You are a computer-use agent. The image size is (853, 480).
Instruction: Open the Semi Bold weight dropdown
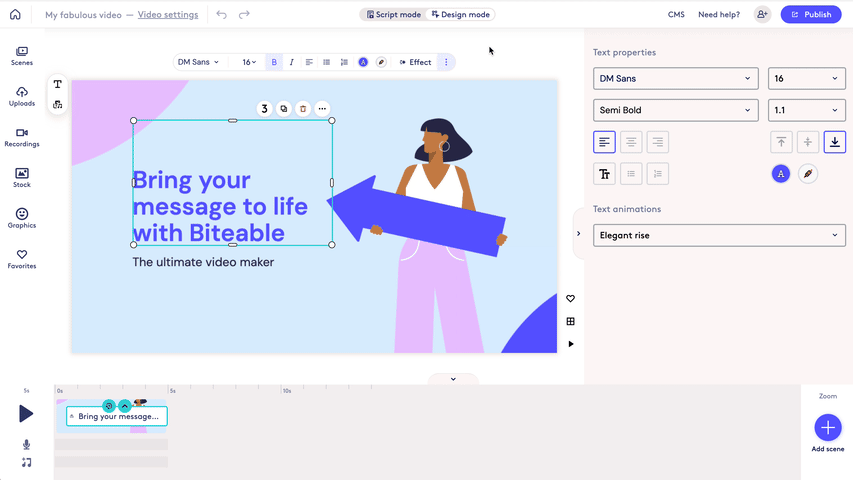coord(676,110)
